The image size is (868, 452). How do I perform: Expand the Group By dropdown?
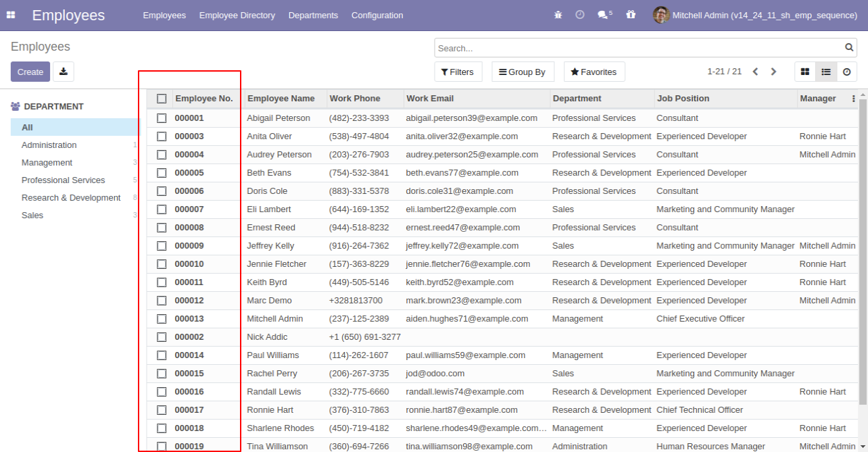tap(523, 72)
